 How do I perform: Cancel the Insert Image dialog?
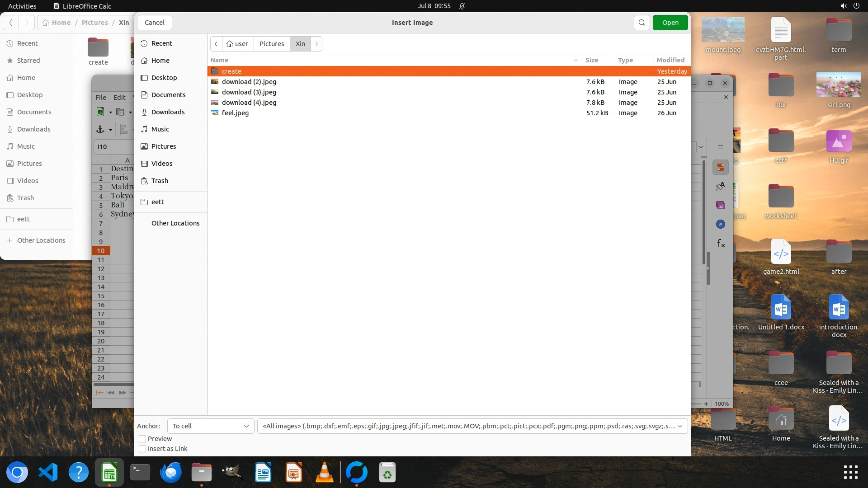(155, 23)
